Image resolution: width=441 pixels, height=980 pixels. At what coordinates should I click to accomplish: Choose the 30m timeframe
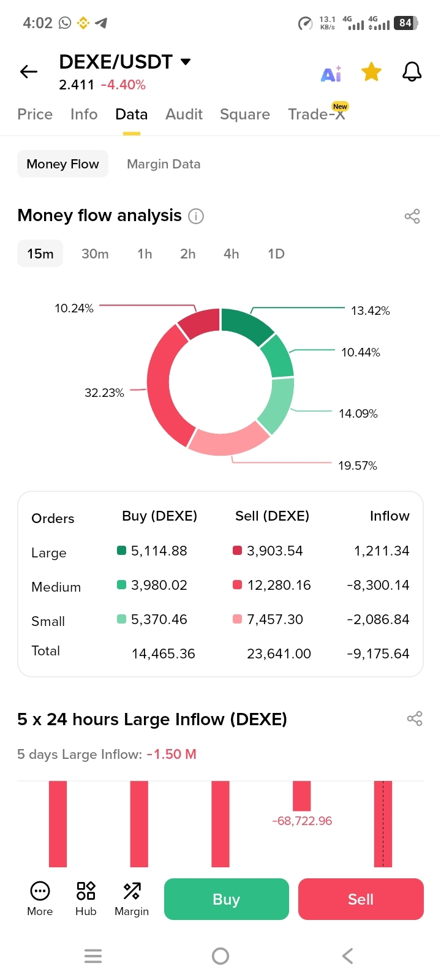(95, 254)
